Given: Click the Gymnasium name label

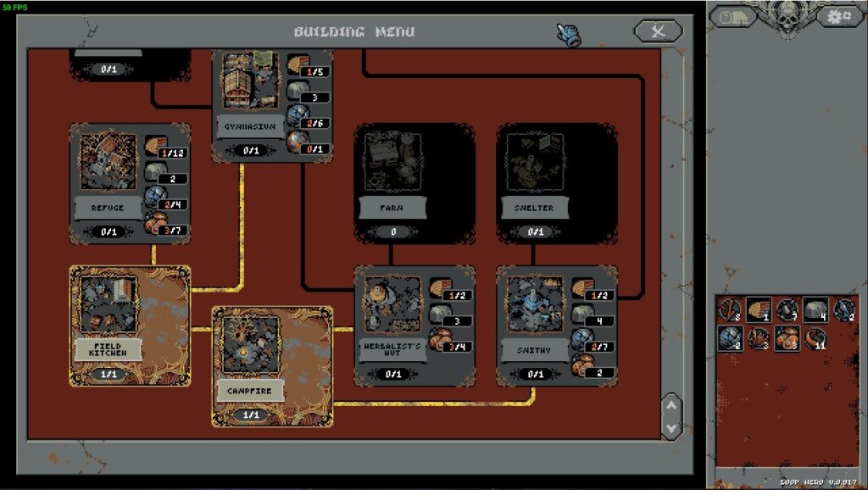Looking at the screenshot, I should tap(250, 126).
